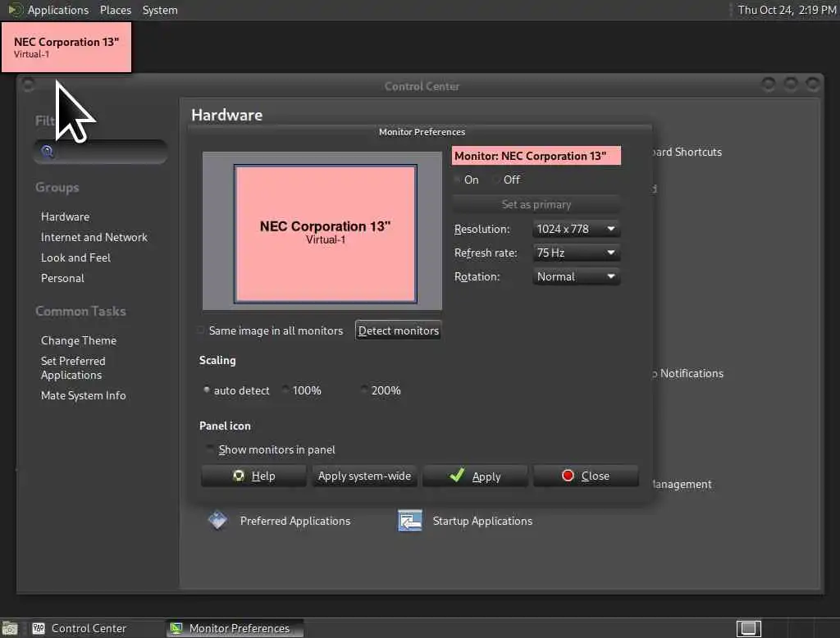Viewport: 840px width, 638px height.
Task: Click the Close button in Monitor Preferences
Action: [586, 476]
